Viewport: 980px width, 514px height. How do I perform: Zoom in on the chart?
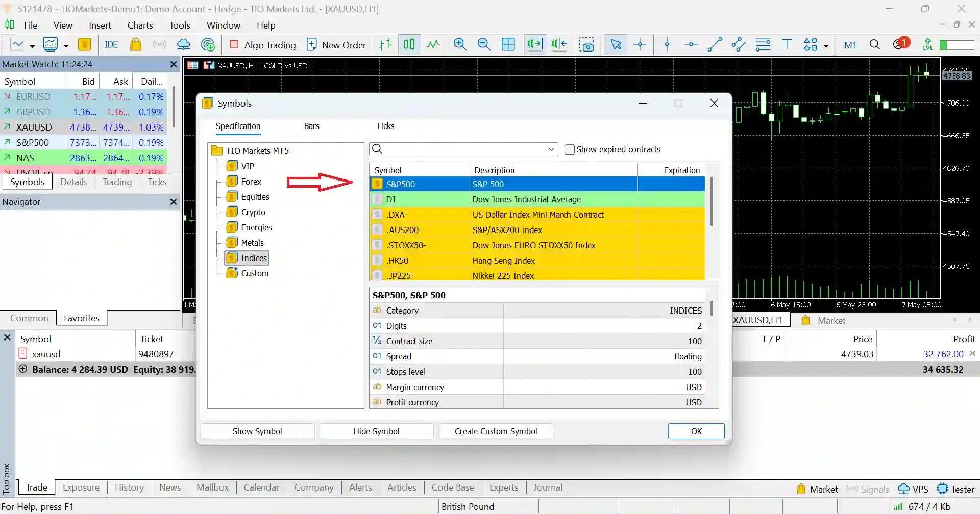460,45
